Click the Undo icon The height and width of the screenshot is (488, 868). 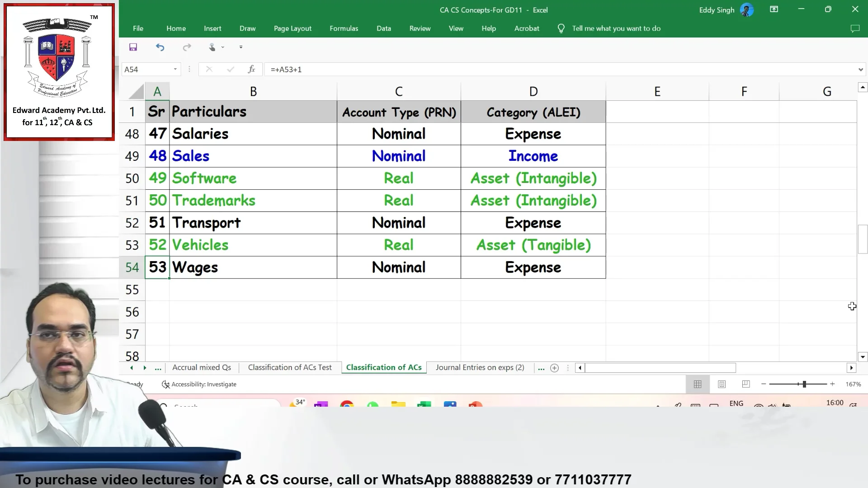click(x=160, y=47)
